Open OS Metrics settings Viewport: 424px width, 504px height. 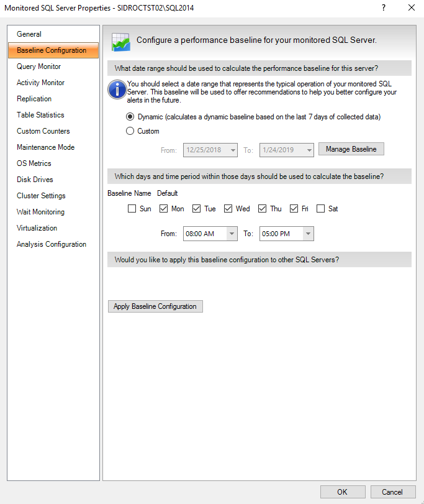[x=53, y=163]
